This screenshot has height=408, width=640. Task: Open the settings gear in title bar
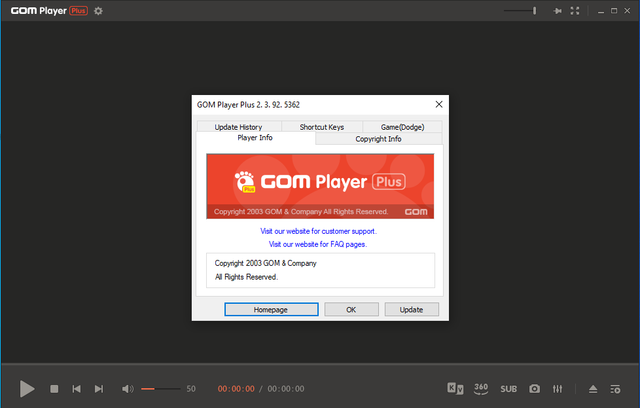98,11
